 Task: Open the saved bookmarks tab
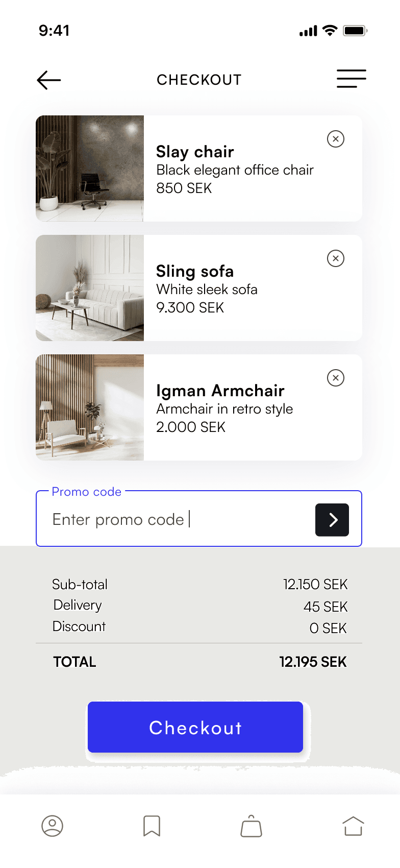[x=152, y=826]
